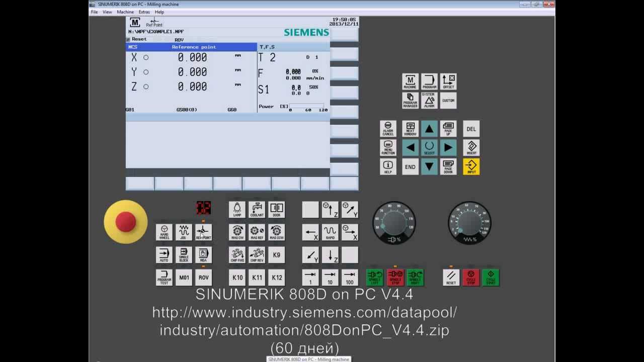Toggle the Coolant key

[257, 210]
